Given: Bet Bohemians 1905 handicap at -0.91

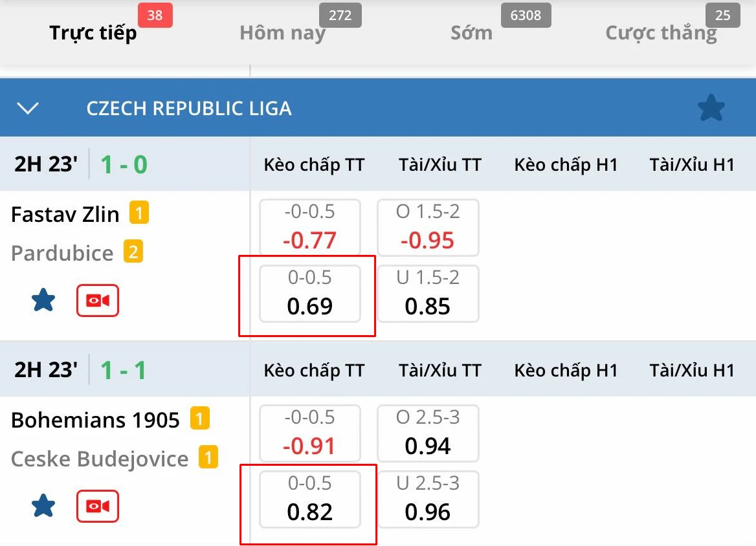Looking at the screenshot, I should (310, 433).
